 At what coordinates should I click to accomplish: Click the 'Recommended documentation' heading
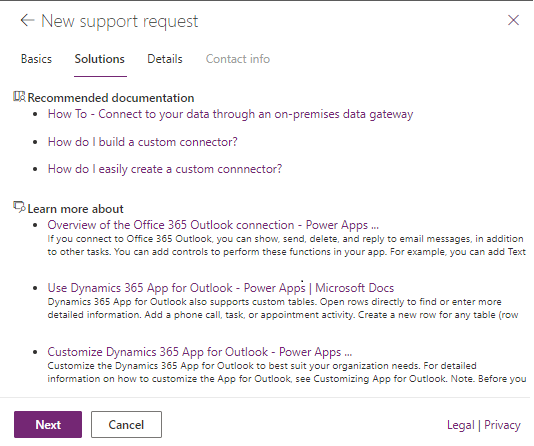pyautogui.click(x=111, y=98)
